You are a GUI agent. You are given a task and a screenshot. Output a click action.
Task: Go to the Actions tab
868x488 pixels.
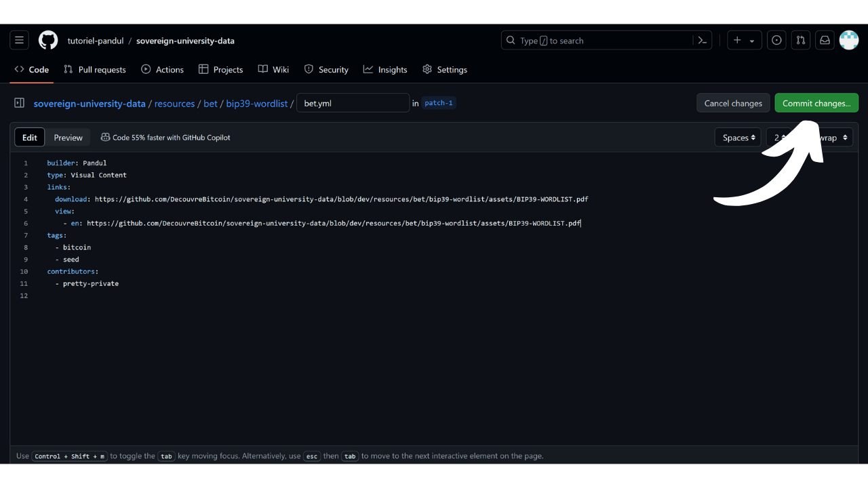[163, 70]
